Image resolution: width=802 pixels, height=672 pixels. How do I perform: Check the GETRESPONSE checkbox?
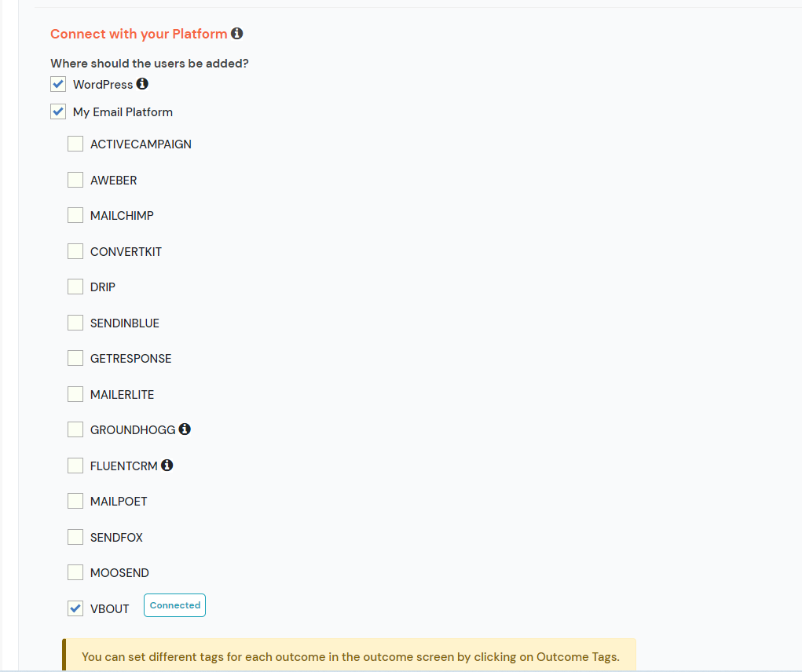(75, 358)
